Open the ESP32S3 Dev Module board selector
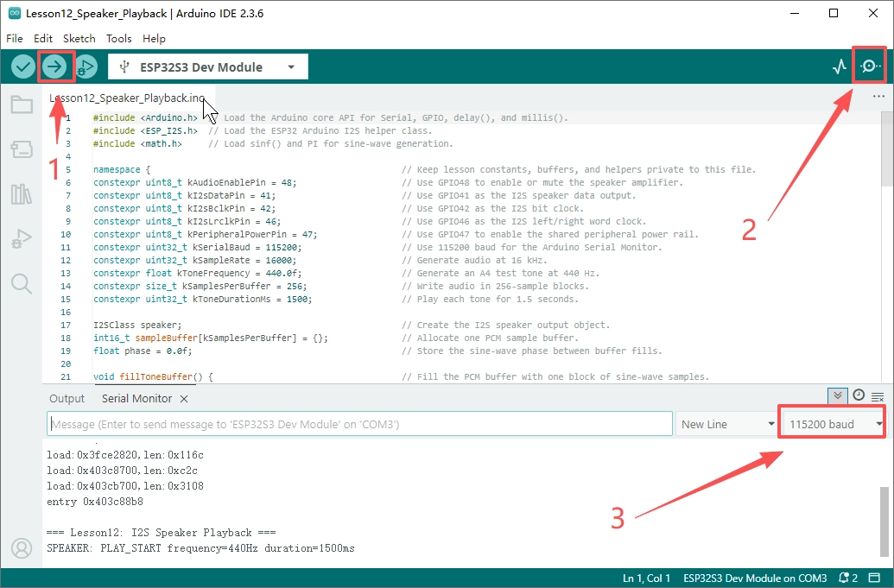The height and width of the screenshot is (588, 894). click(208, 66)
